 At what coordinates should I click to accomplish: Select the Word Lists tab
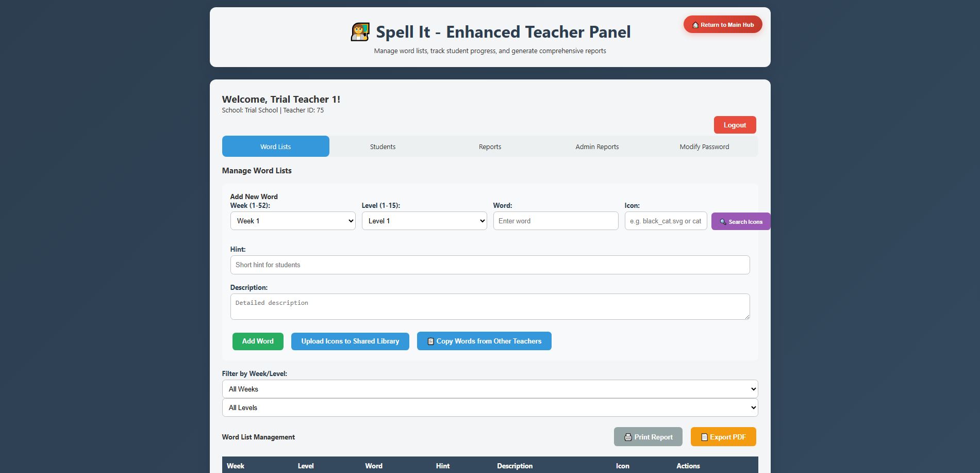(275, 146)
